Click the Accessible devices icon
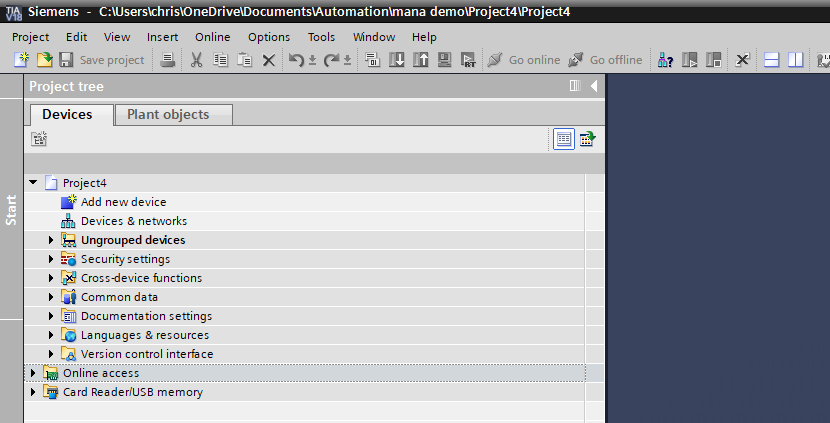Image resolution: width=830 pixels, height=423 pixels. click(x=665, y=60)
